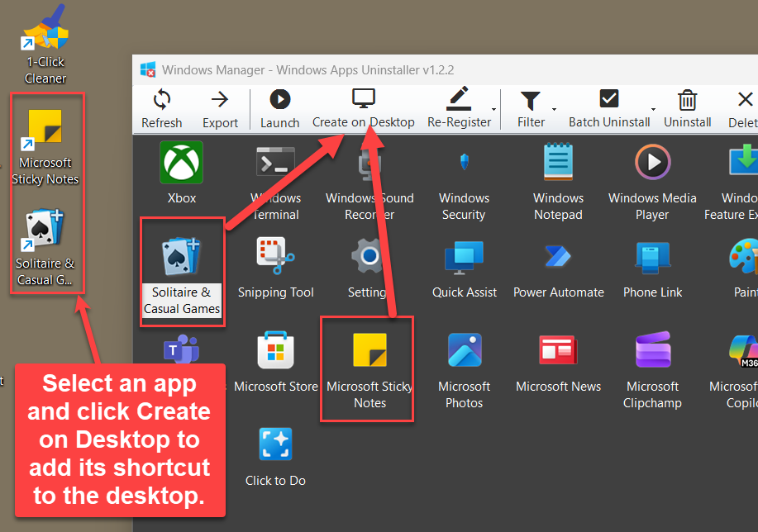Select the Windows Notepad app
The height and width of the screenshot is (532, 758).
558,181
